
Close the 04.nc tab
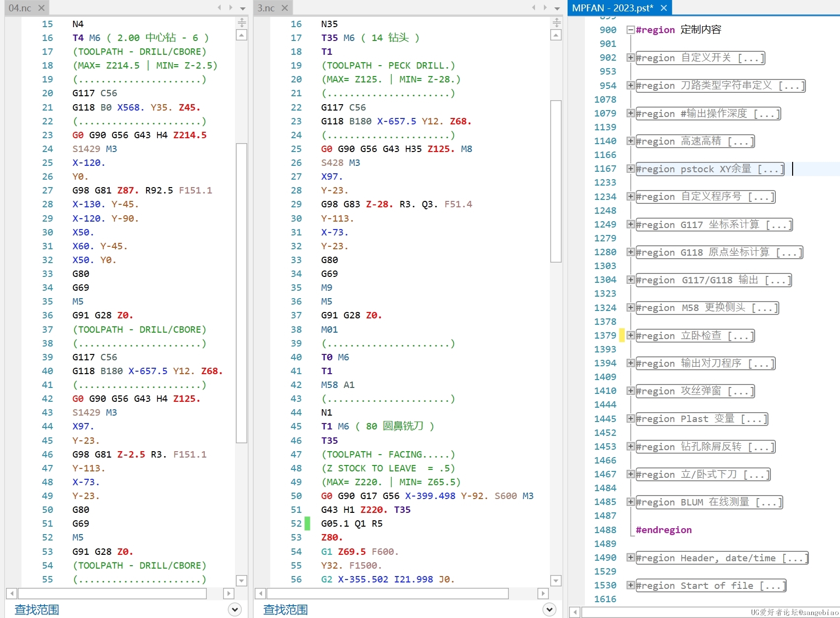click(x=41, y=8)
